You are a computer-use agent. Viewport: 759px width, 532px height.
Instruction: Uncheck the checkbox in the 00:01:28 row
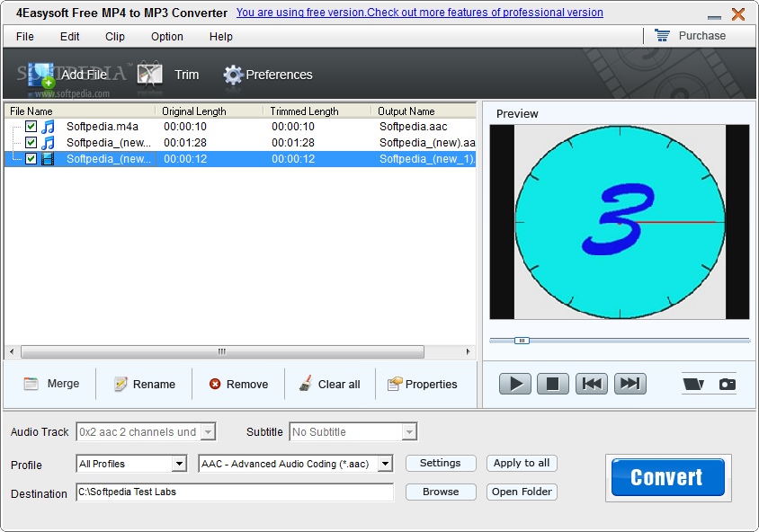click(31, 143)
